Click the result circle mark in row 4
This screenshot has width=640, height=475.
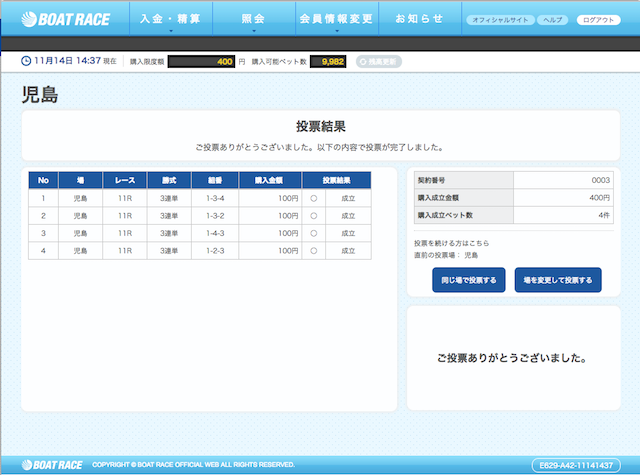tap(313, 251)
